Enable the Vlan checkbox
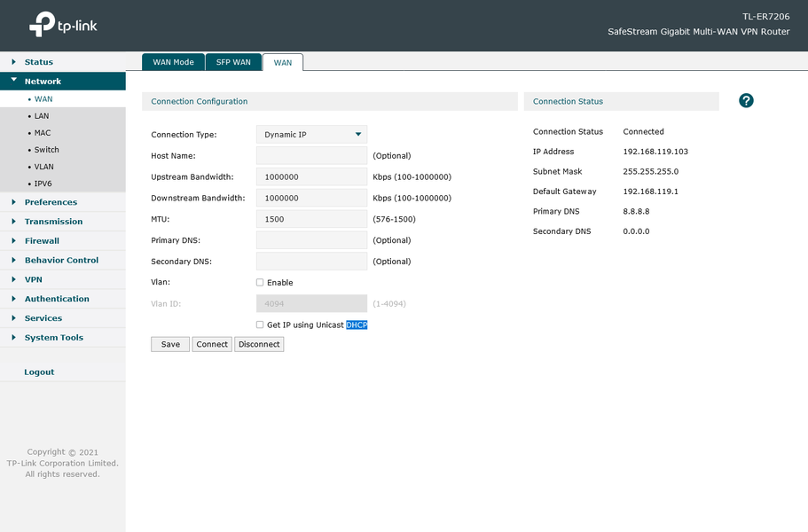 260,282
